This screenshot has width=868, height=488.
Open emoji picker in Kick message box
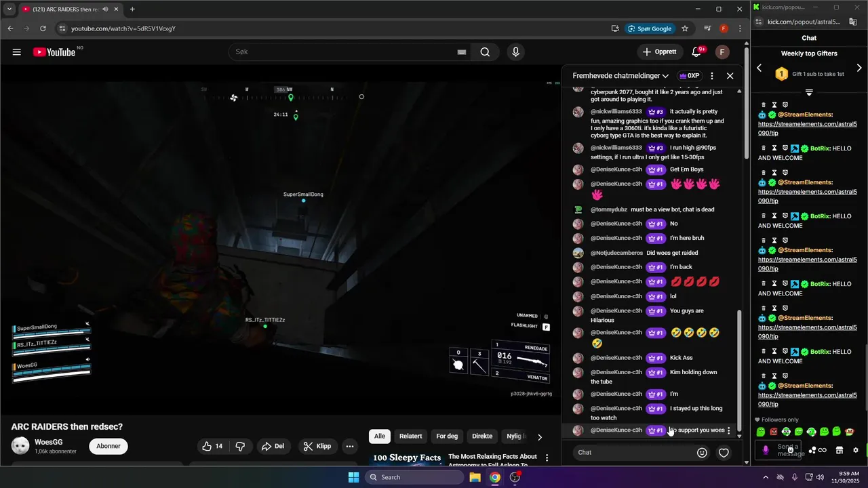(791, 450)
